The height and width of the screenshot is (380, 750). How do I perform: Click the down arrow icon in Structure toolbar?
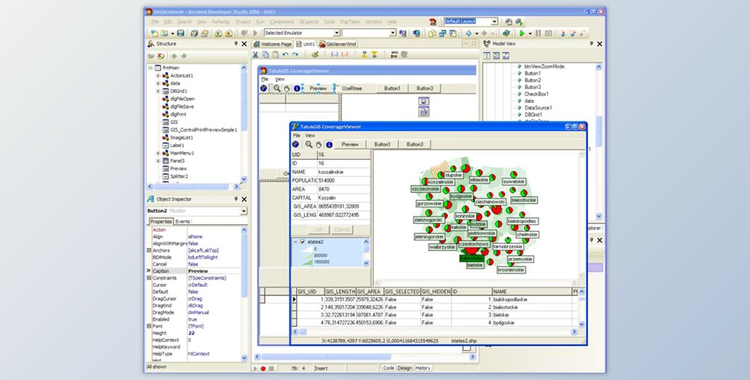(x=184, y=56)
